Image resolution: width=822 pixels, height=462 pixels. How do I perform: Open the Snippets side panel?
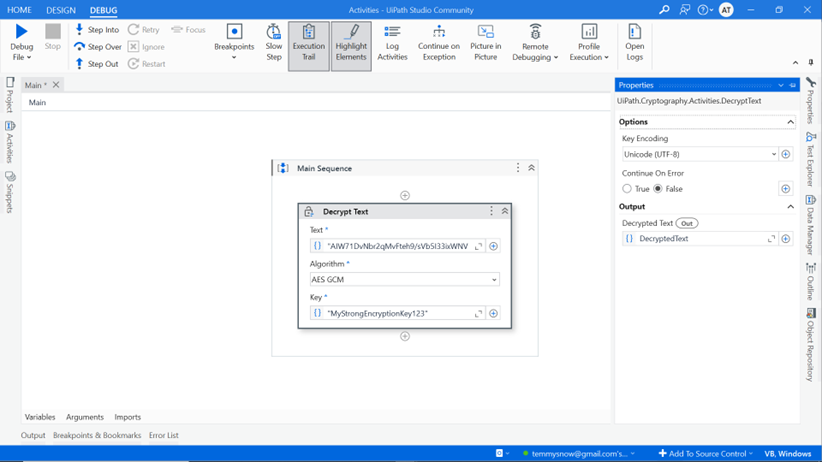pyautogui.click(x=9, y=192)
